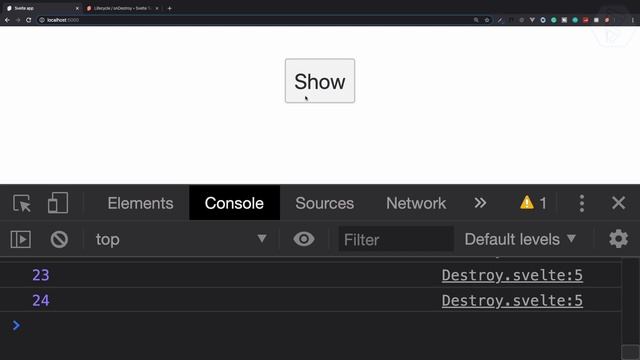Open the Sources tab
The height and width of the screenshot is (360, 640).
tap(324, 203)
